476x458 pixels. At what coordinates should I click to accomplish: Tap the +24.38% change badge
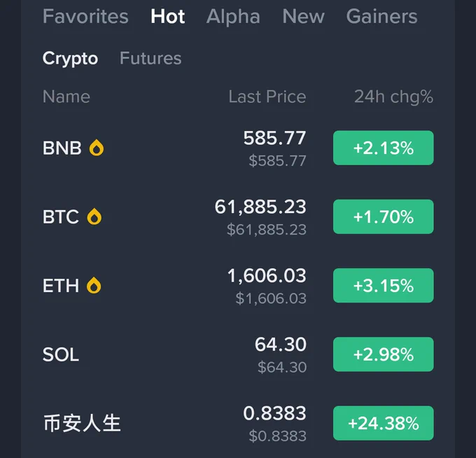click(383, 423)
